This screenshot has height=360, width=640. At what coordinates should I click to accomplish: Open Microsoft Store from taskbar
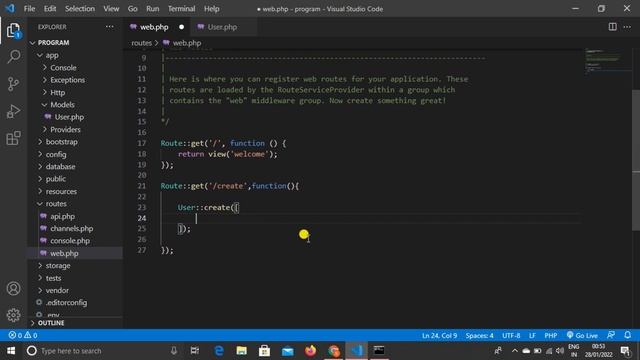[x=264, y=351]
